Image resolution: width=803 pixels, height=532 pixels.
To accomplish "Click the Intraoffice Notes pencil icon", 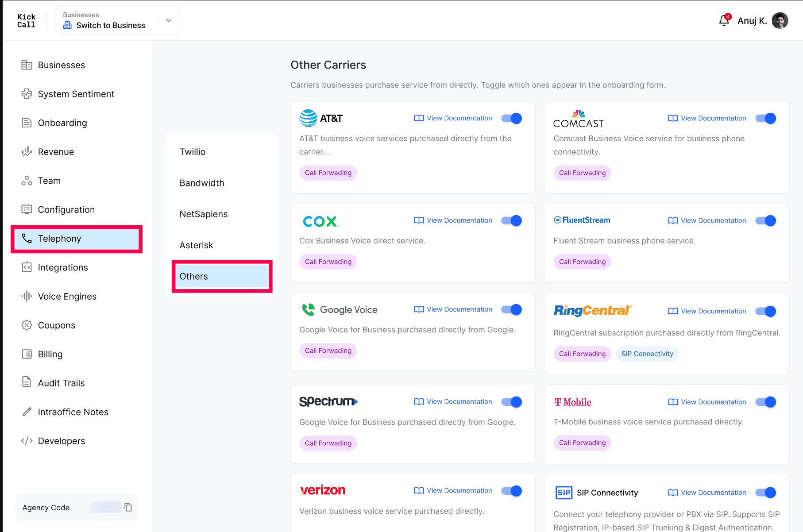I will click(x=27, y=412).
